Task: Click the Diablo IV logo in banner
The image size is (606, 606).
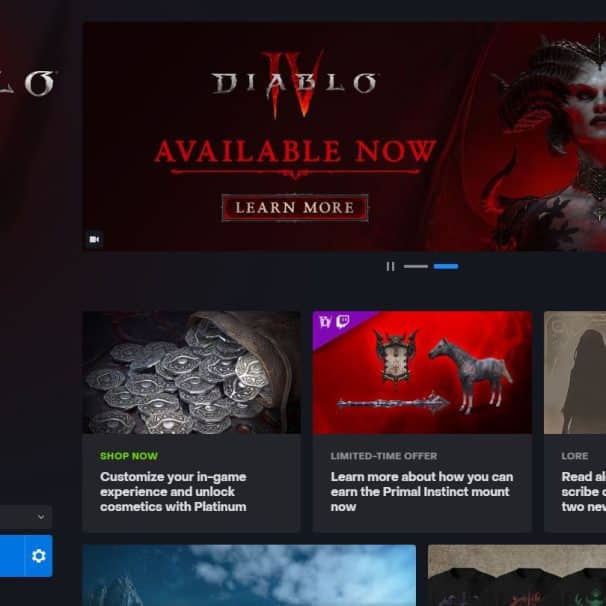Action: (x=295, y=84)
